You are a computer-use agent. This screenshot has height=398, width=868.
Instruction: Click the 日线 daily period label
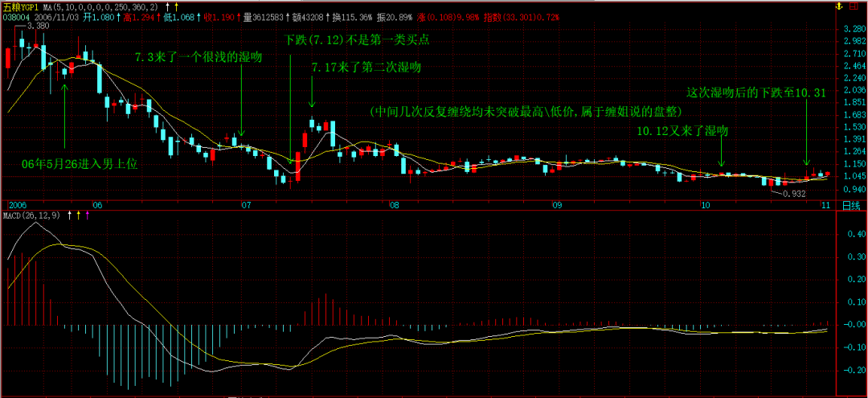850,205
